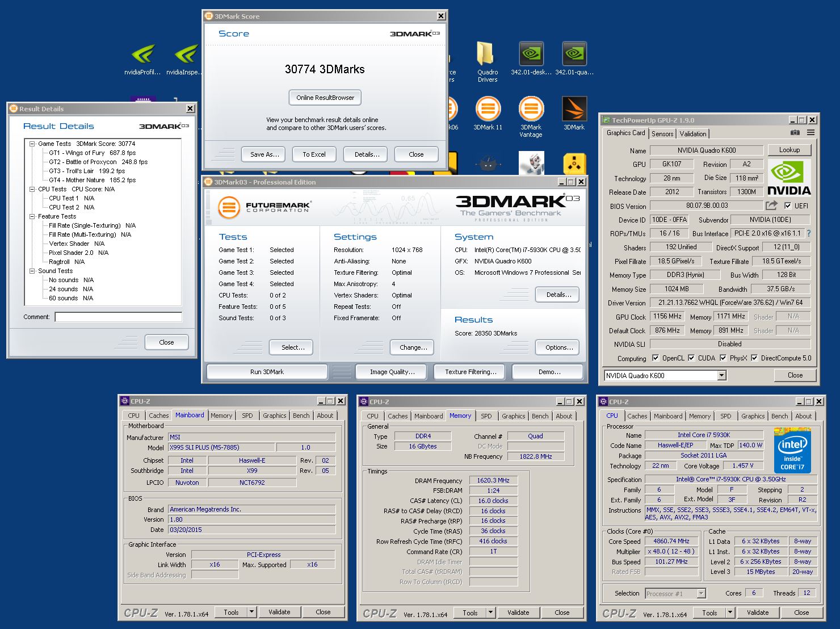Click the NVIDIA logo in GPU-Z
840x629 pixels.
coord(789,178)
